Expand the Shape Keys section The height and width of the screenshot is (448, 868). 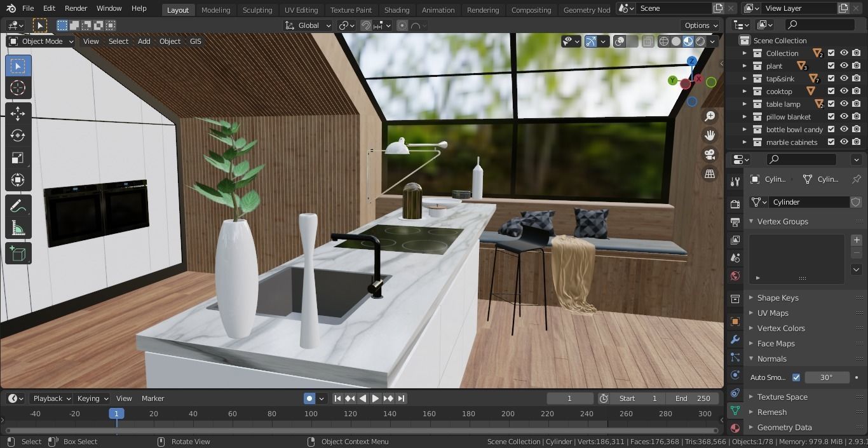click(778, 297)
